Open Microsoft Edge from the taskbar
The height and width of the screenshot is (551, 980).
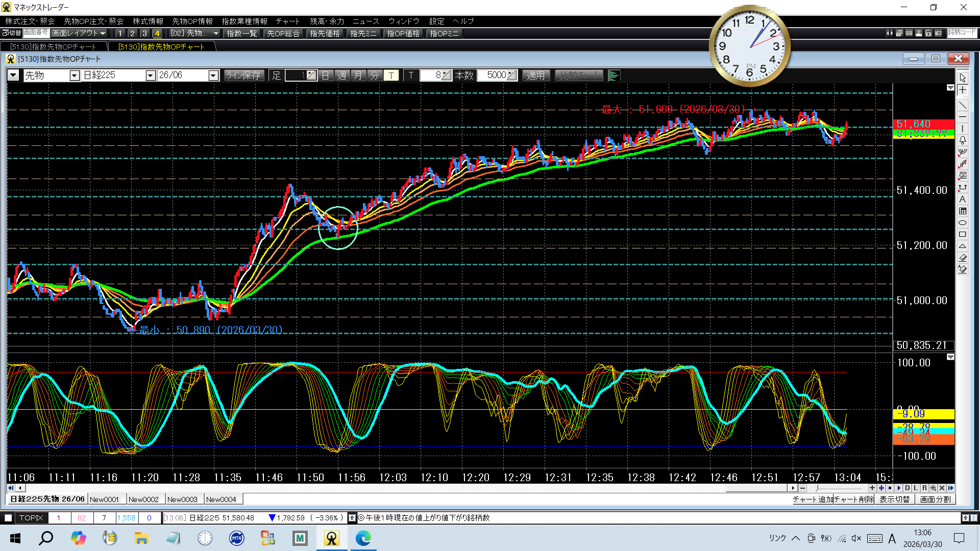tap(363, 538)
